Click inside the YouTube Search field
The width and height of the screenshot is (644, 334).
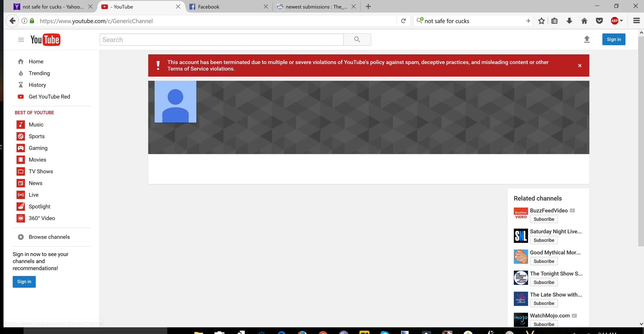221,40
